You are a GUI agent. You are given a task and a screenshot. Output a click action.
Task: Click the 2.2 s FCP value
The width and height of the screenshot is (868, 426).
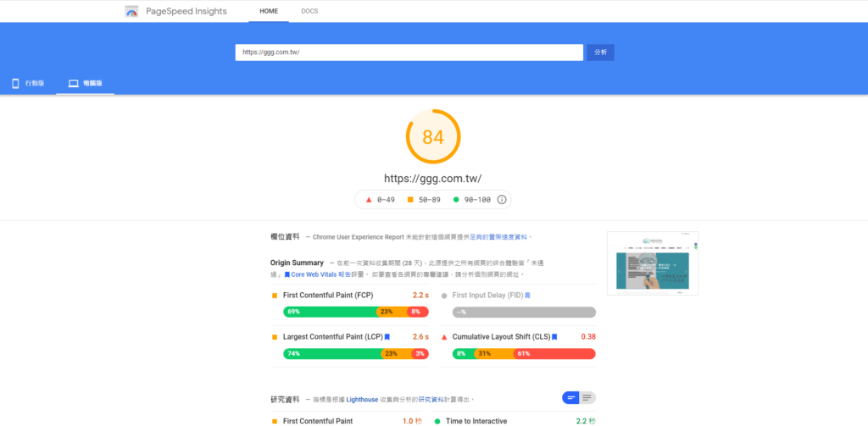pos(420,296)
